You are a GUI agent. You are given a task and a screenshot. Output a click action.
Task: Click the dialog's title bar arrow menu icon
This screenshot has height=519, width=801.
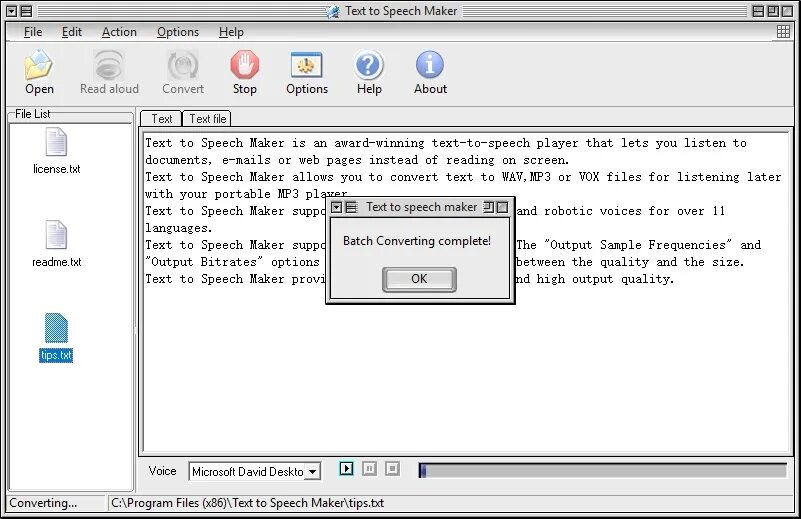337,207
